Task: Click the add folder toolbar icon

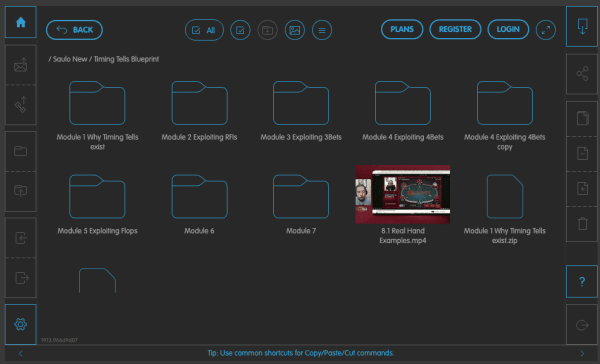Action: [267, 30]
